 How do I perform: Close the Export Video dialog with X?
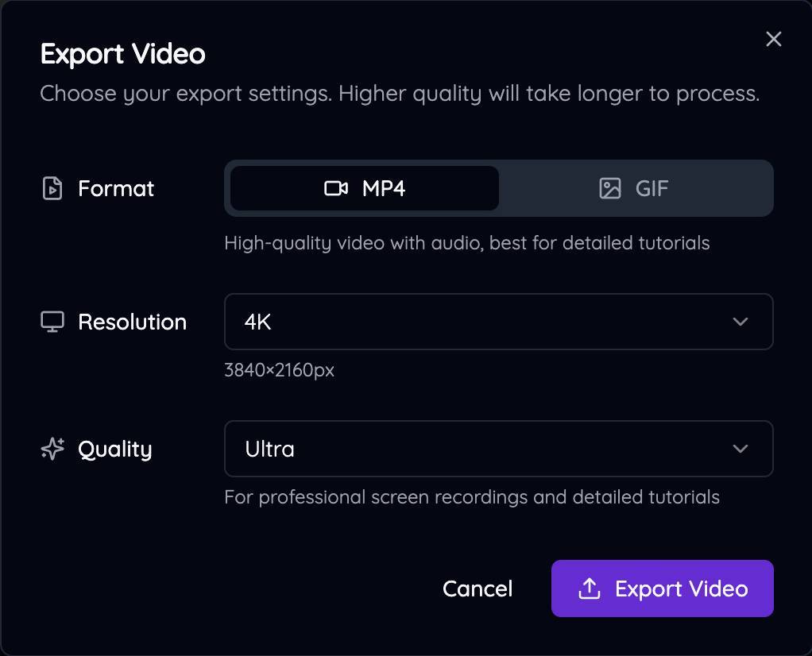773,40
